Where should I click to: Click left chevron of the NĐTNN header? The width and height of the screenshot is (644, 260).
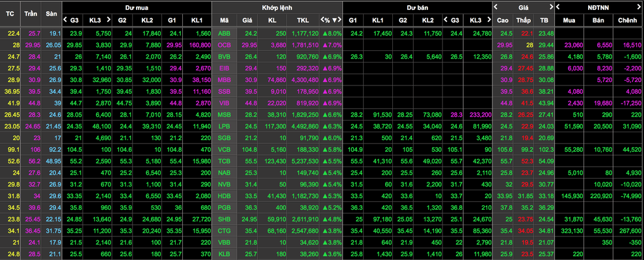point(557,7)
